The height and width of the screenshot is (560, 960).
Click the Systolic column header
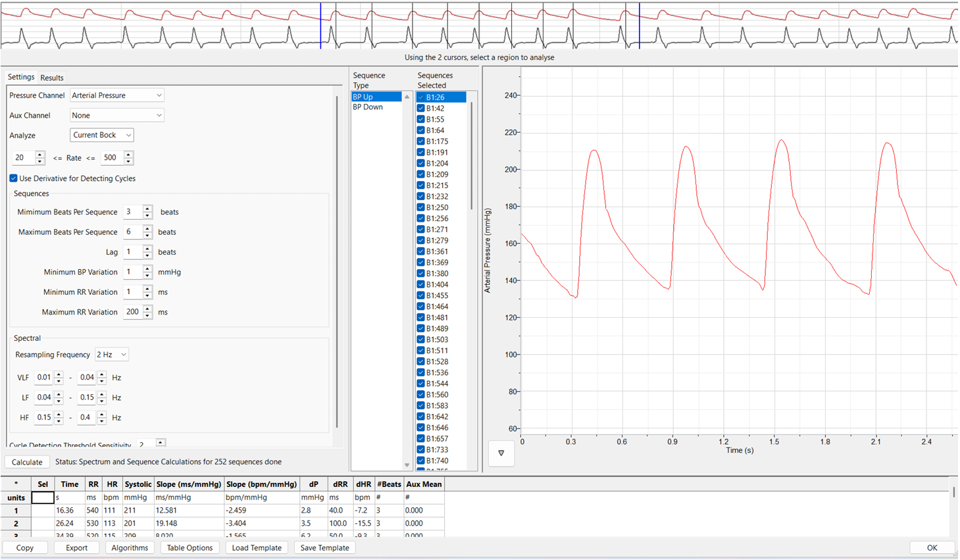[x=138, y=484]
